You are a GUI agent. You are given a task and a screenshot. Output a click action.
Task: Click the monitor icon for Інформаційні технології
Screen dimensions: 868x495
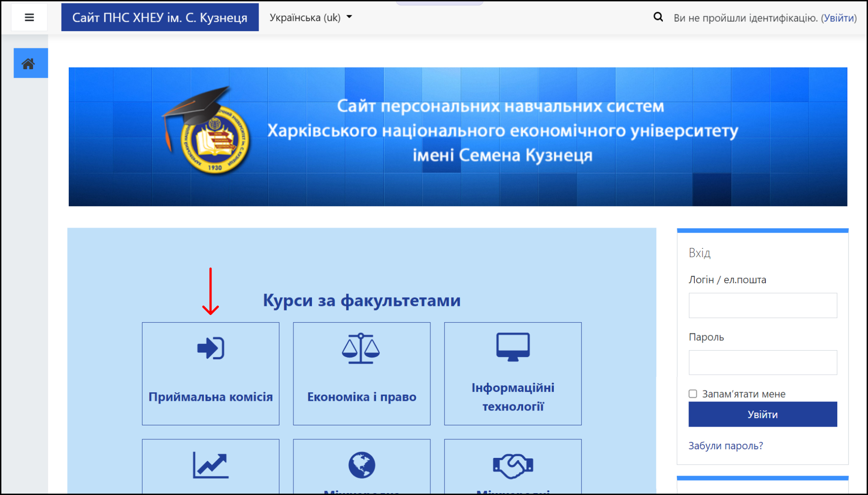(513, 347)
